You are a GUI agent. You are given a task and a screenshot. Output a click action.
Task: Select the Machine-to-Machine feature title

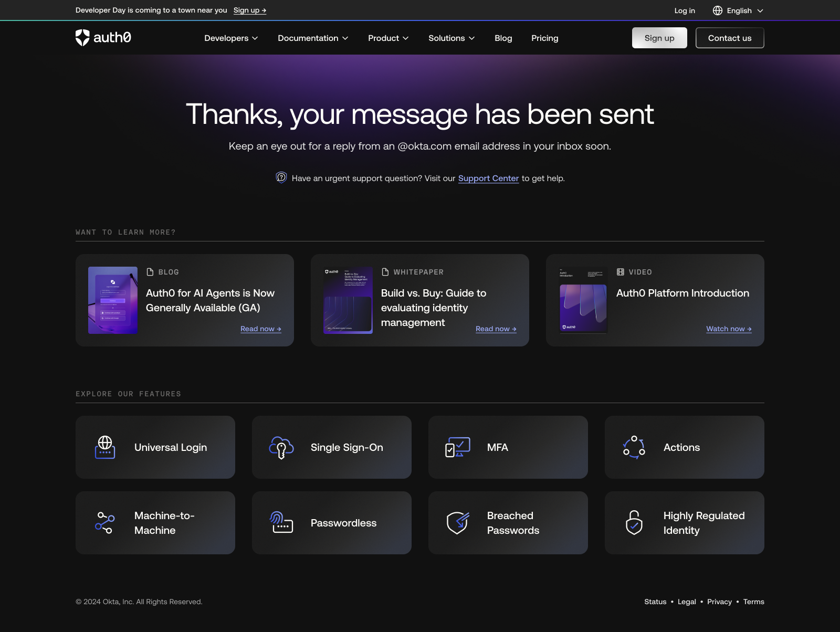click(x=164, y=523)
